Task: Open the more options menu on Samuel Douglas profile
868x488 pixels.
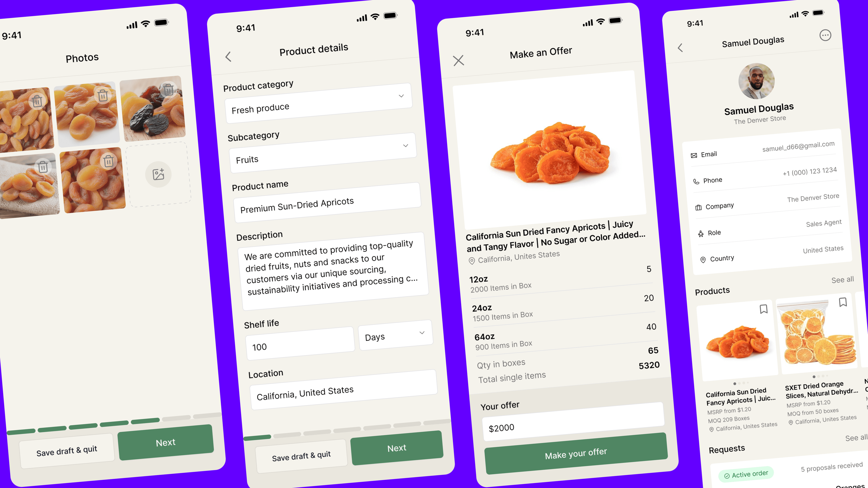Action: point(825,35)
